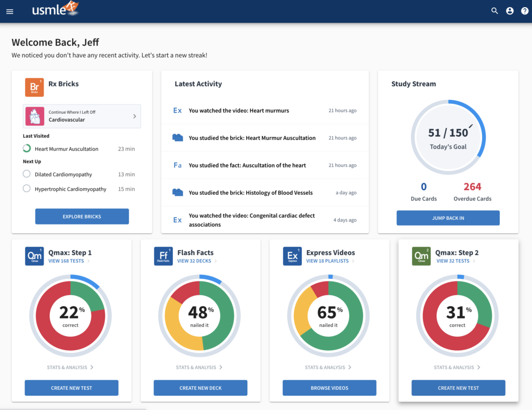Click the Jump Back In button
This screenshot has width=532, height=410.
coord(448,218)
